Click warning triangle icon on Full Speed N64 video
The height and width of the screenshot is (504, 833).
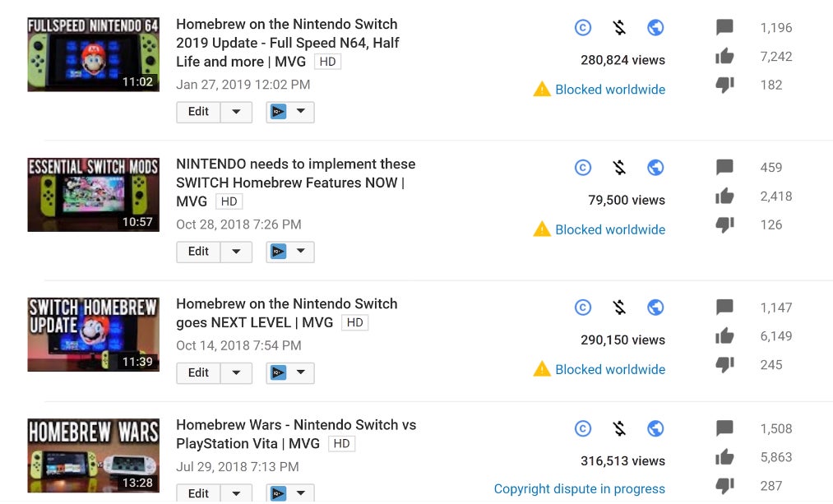[542, 89]
